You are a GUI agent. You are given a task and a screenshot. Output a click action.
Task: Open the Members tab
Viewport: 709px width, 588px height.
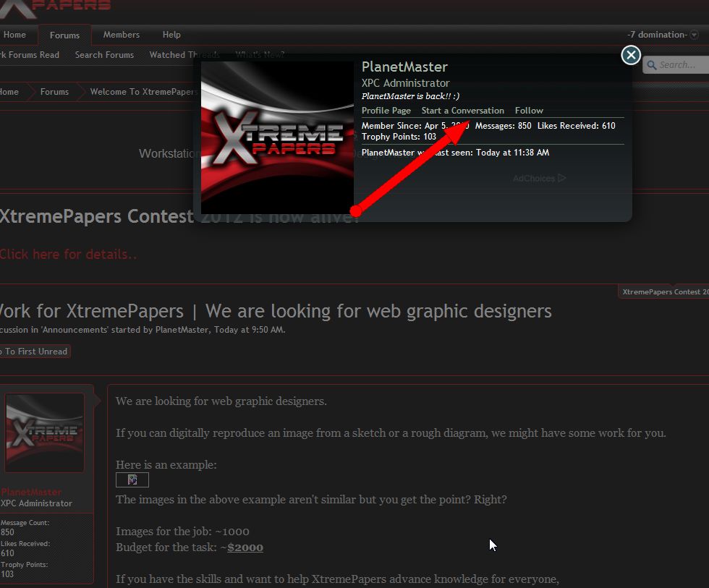pos(122,35)
